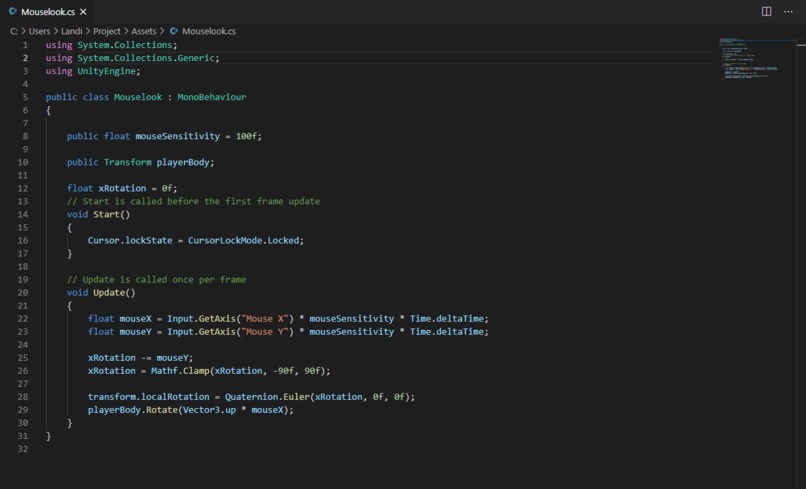This screenshot has width=806, height=489.
Task: Click line number 14 in the gutter
Action: (x=23, y=214)
